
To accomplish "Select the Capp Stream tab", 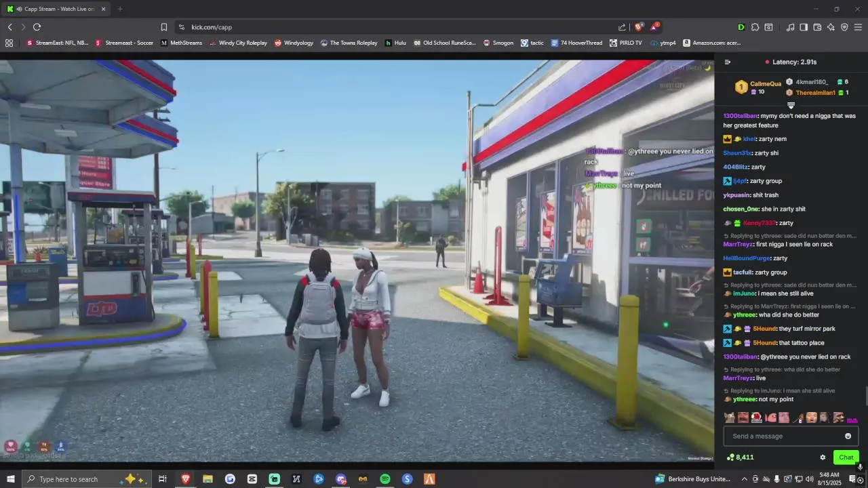I will click(57, 9).
